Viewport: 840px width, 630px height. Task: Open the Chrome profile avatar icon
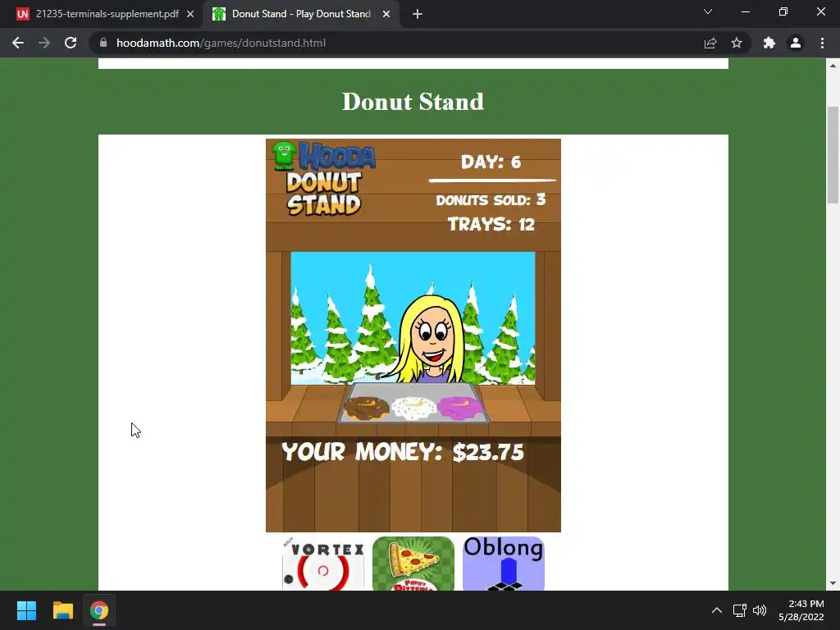pyautogui.click(x=796, y=43)
